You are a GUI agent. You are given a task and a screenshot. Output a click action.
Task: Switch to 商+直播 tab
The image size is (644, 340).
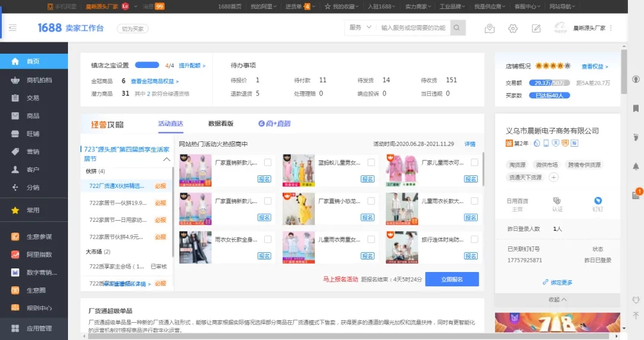tap(274, 123)
